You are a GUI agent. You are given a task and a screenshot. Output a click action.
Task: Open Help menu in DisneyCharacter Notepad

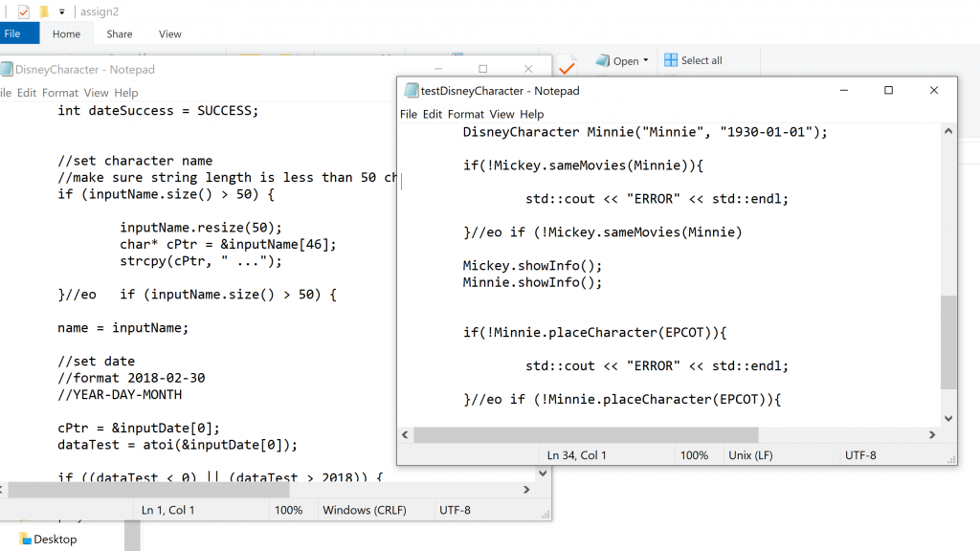click(126, 93)
